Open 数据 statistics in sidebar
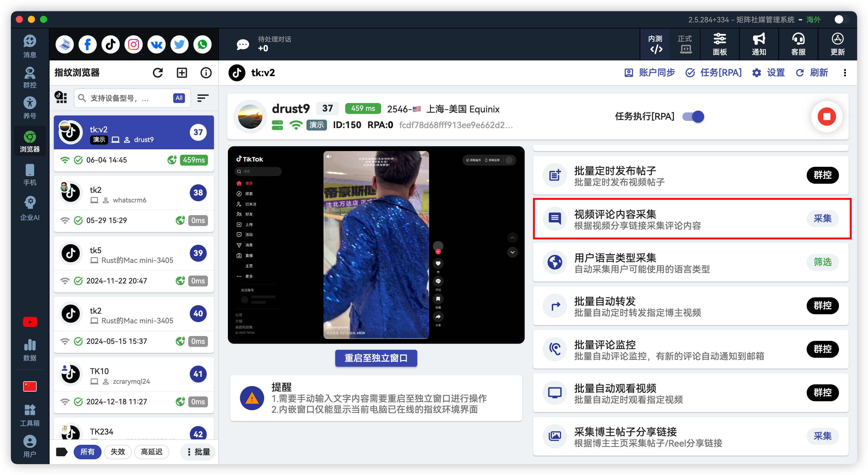The image size is (868, 475). [30, 350]
